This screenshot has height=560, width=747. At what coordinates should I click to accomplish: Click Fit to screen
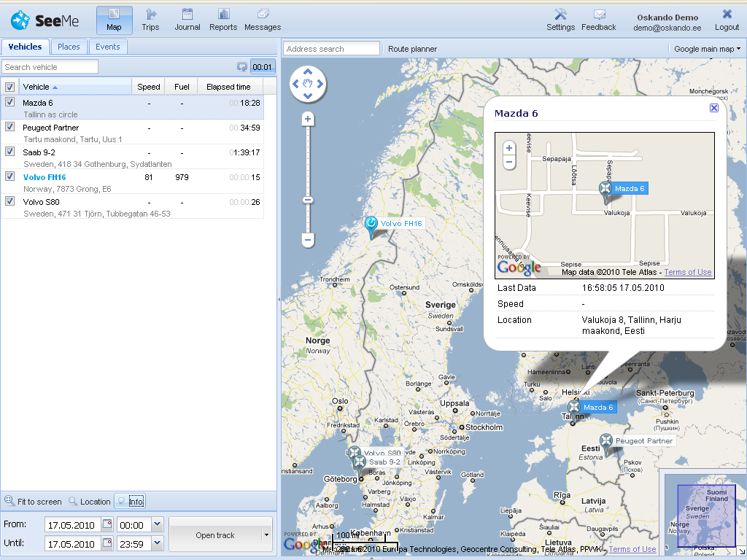click(x=34, y=502)
